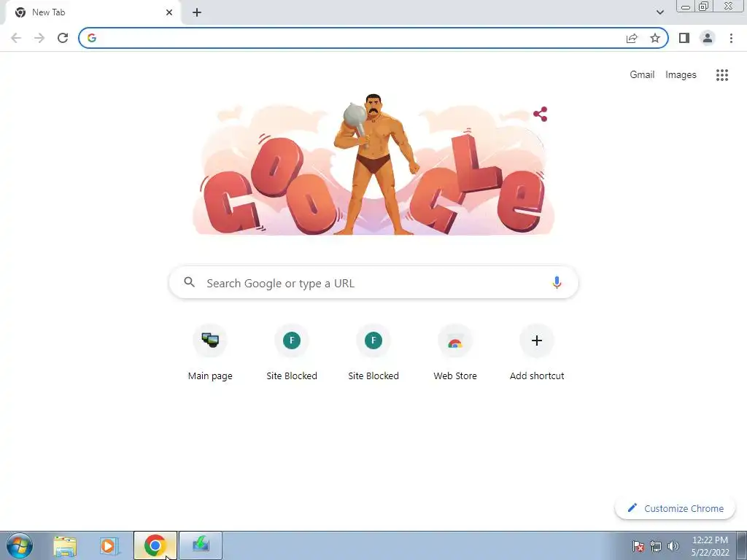This screenshot has height=560, width=747.
Task: Open the taskbar app next to Chrome
Action: 201,545
